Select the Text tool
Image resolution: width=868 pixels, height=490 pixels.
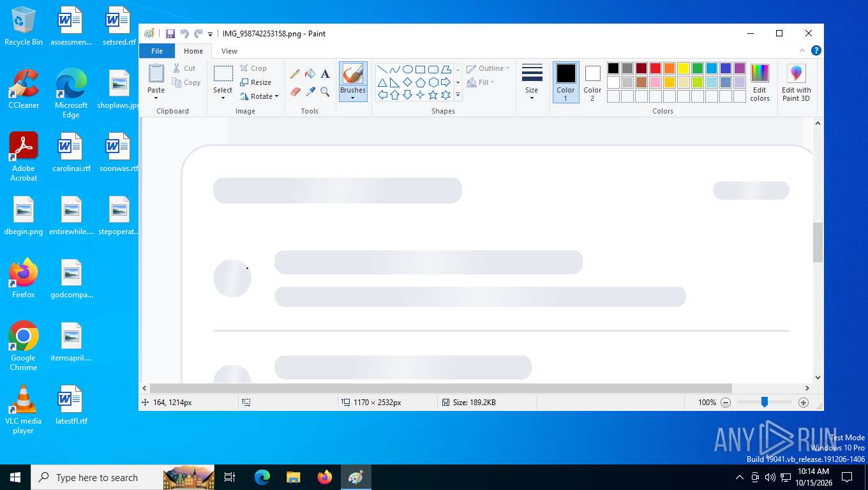[325, 74]
